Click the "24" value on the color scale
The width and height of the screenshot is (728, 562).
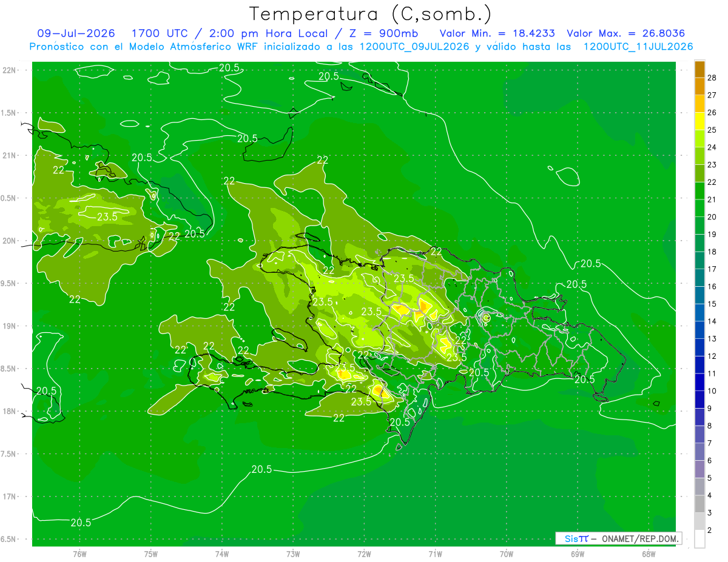pyautogui.click(x=712, y=147)
